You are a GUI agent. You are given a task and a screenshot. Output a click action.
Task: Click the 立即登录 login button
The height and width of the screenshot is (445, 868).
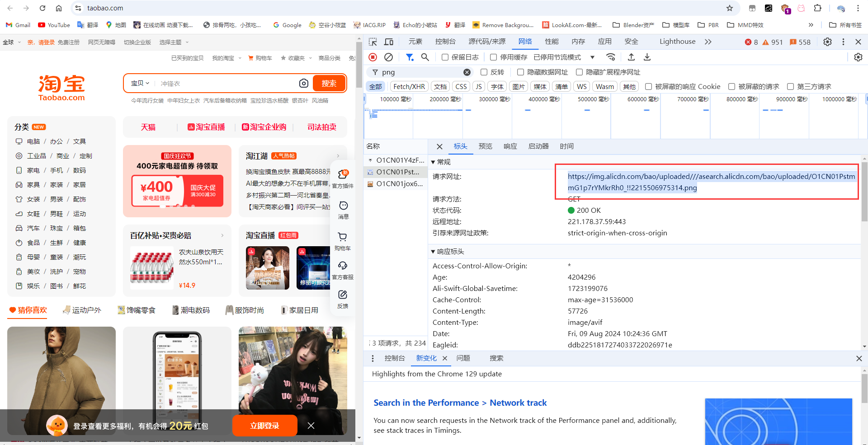pos(265,426)
